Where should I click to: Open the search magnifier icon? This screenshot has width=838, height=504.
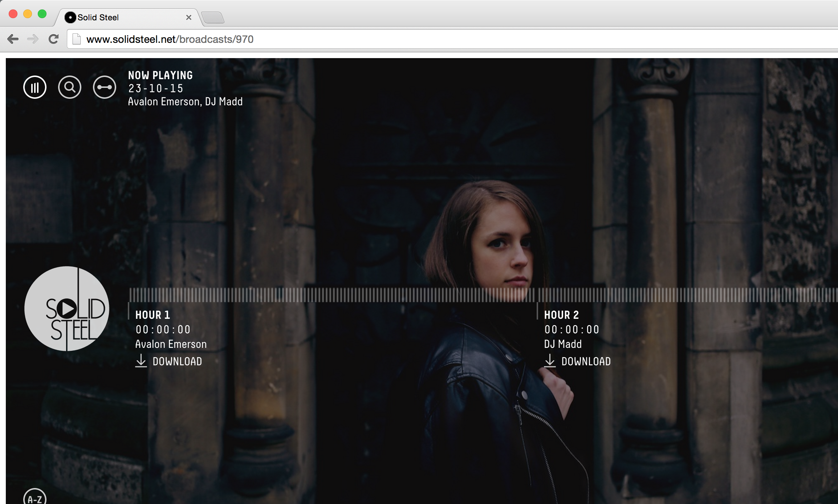coord(70,87)
